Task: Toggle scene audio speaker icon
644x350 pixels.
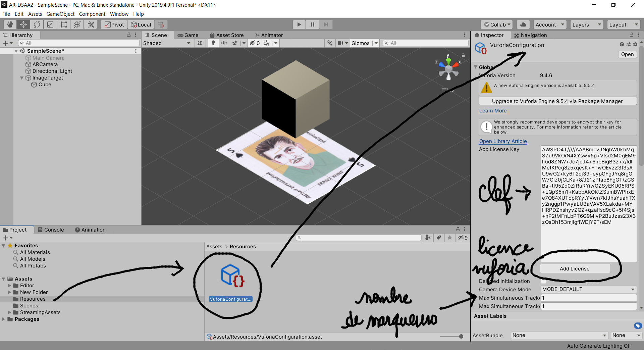Action: click(224, 43)
